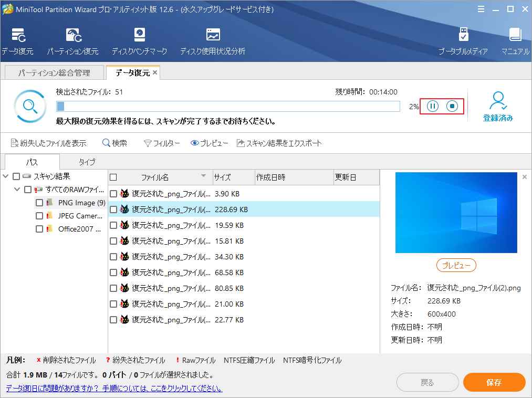Open the データ復旧に問題がありますか help link
This screenshot has height=398, width=532.
click(x=114, y=388)
